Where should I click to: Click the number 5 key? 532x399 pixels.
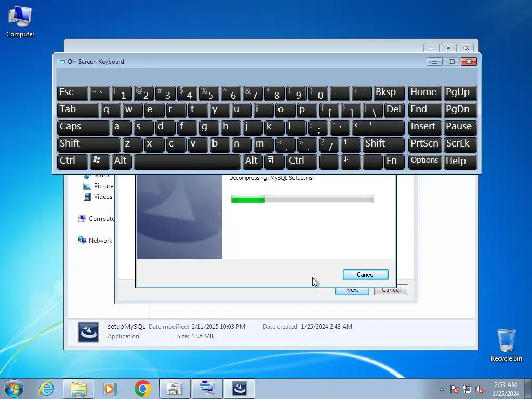click(209, 93)
